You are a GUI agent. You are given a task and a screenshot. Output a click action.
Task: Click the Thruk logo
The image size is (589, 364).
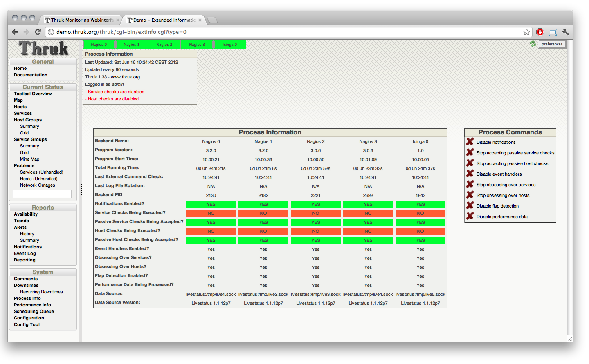[43, 49]
